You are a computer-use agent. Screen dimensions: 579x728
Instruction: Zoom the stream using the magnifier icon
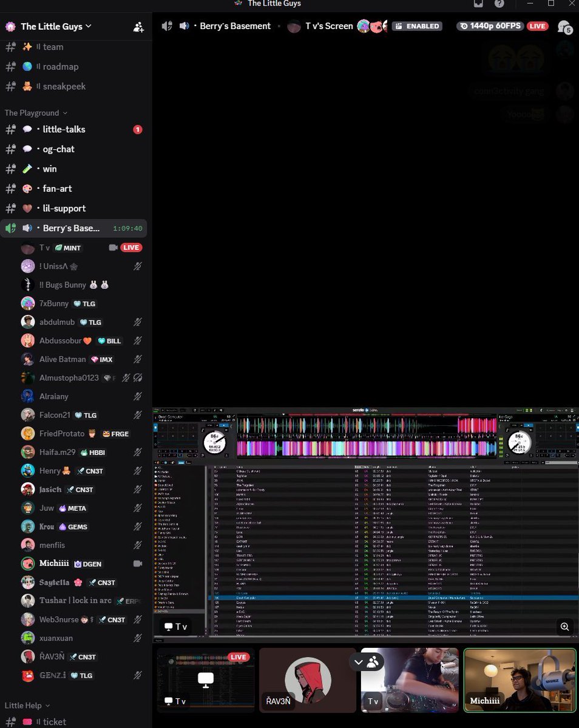coord(564,627)
